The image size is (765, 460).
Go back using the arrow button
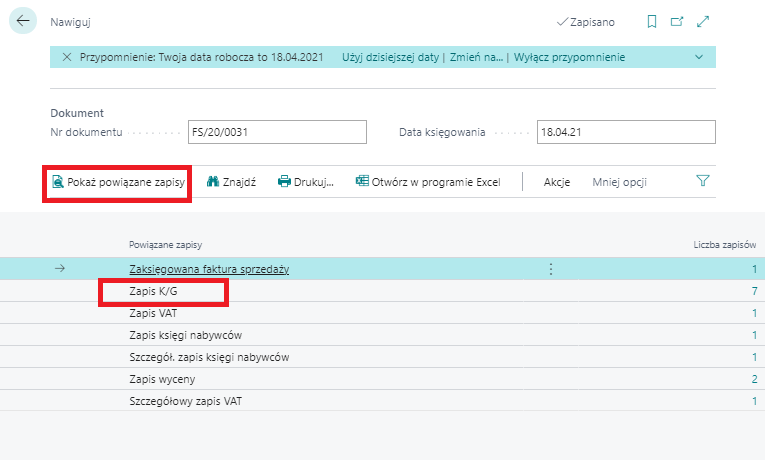click(23, 21)
